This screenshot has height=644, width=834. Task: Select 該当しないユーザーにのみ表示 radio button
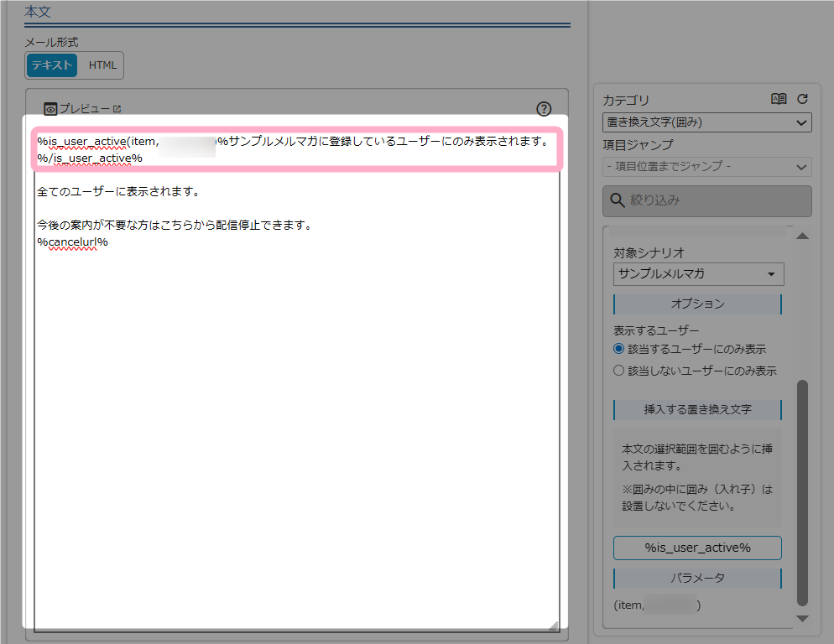(x=619, y=370)
